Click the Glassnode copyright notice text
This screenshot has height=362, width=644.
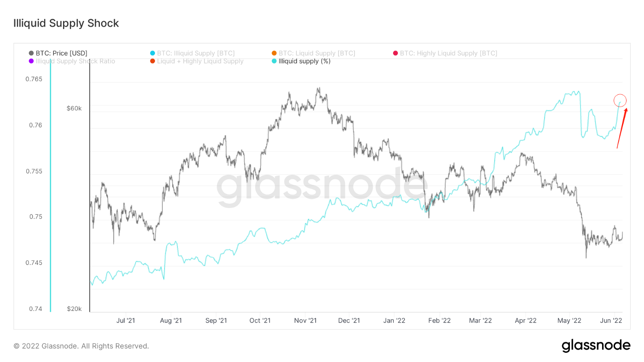[x=81, y=346]
